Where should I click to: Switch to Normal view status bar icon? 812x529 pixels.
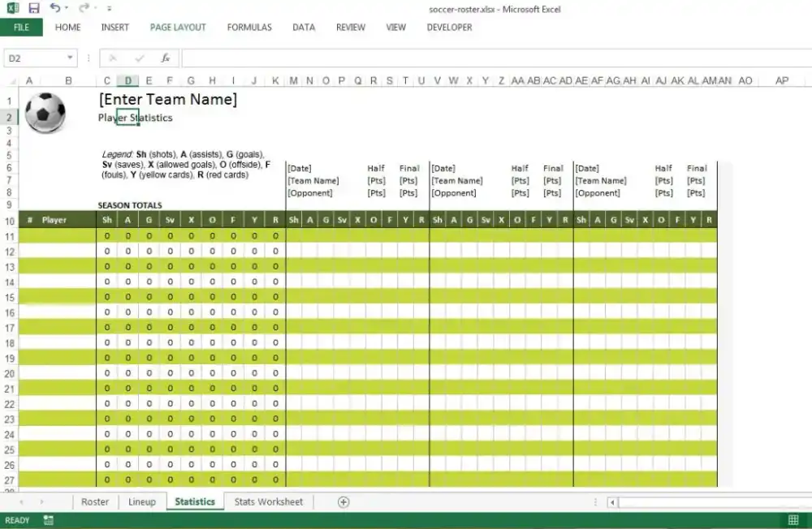793,520
